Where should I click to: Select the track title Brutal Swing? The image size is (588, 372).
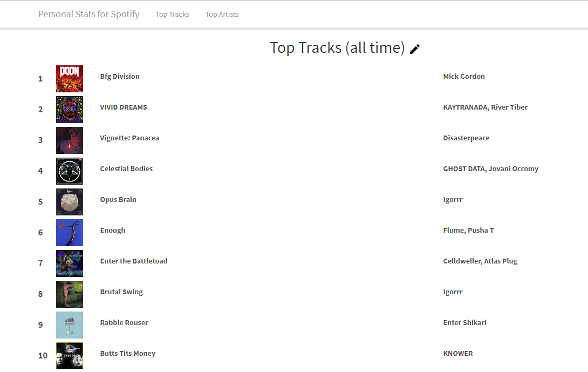(x=121, y=292)
